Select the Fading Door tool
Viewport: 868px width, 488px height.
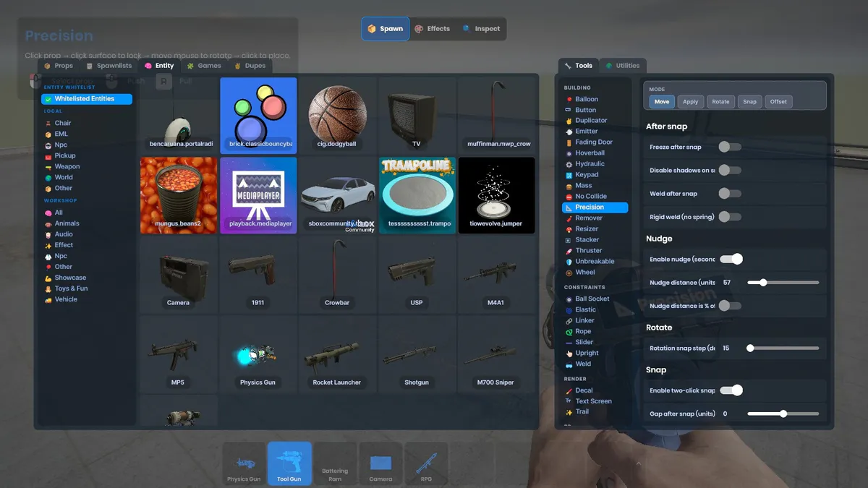(x=595, y=142)
